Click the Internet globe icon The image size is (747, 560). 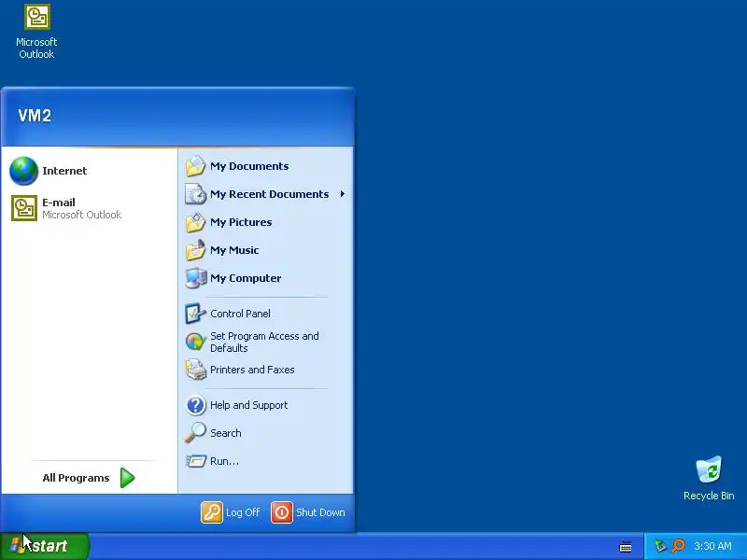click(x=24, y=171)
